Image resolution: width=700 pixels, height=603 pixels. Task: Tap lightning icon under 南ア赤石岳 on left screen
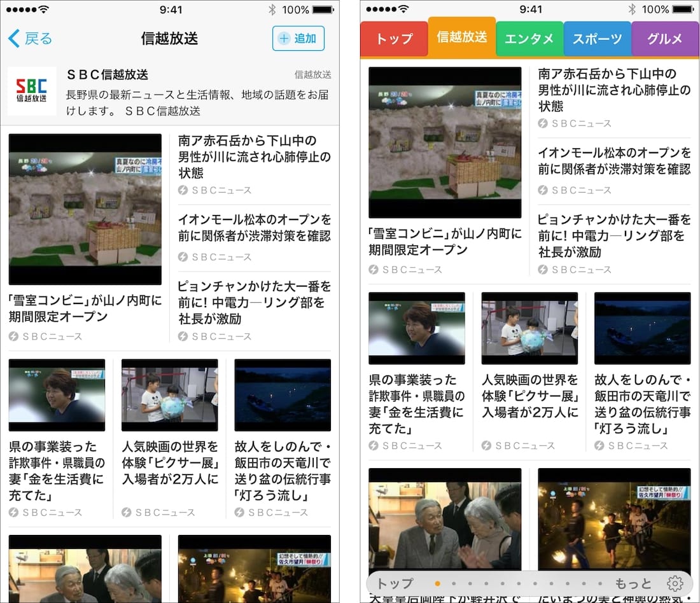click(183, 190)
